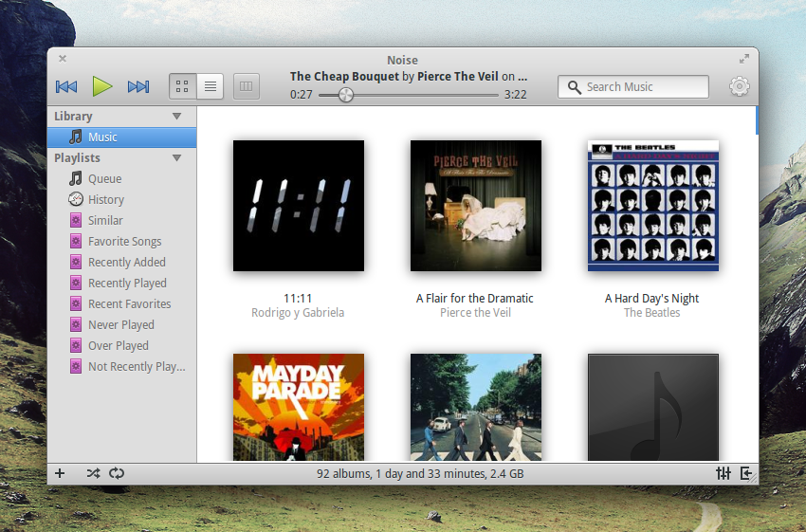Image resolution: width=806 pixels, height=532 pixels.
Task: Open the settings gear menu
Action: click(739, 87)
